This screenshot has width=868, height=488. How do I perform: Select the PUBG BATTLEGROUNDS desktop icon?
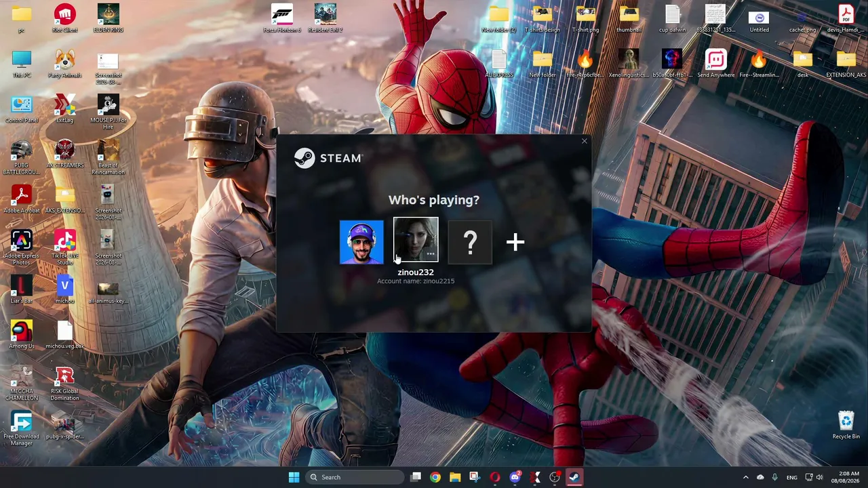tap(22, 157)
